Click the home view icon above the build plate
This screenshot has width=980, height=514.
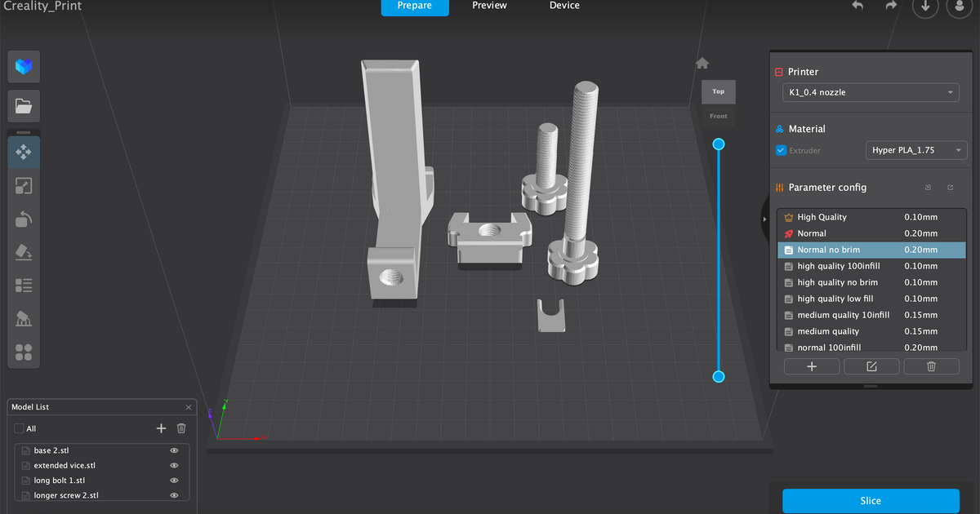(x=702, y=62)
